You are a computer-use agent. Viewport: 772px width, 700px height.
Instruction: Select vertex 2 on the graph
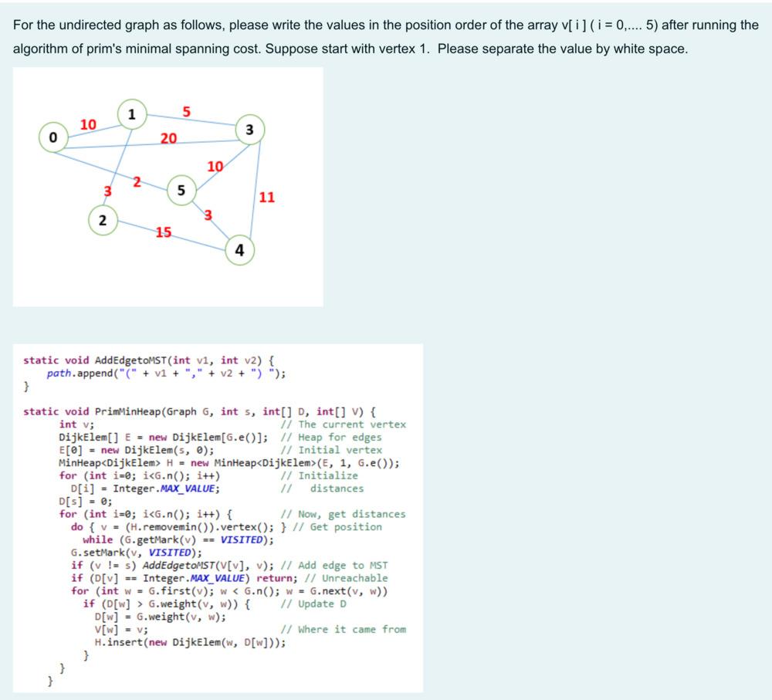tap(101, 220)
